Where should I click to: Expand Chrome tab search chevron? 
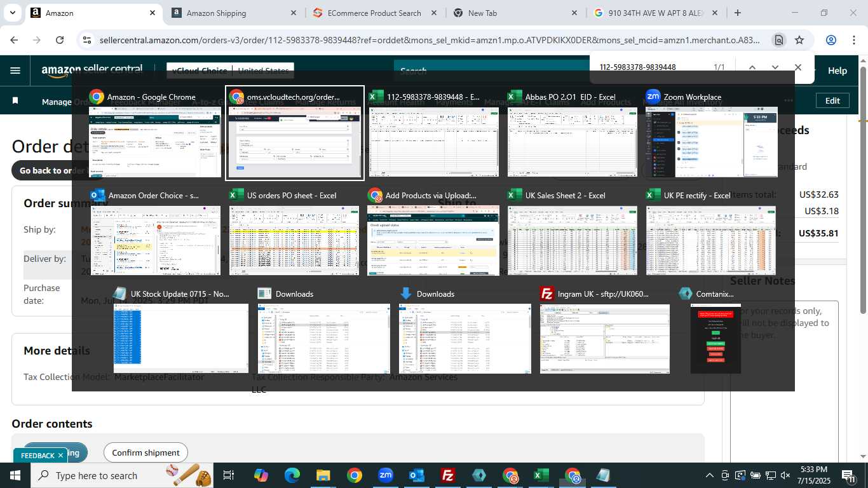pyautogui.click(x=13, y=13)
